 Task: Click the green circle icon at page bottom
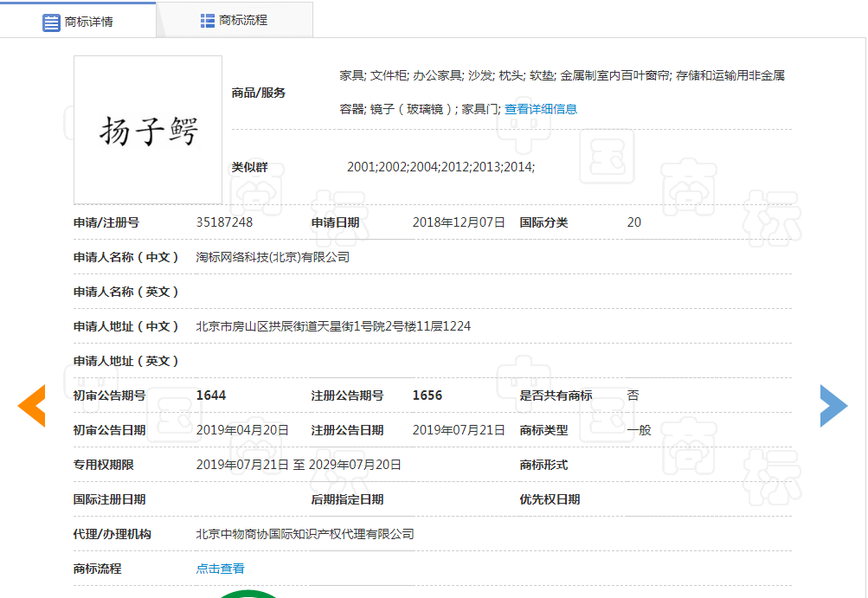point(250,594)
